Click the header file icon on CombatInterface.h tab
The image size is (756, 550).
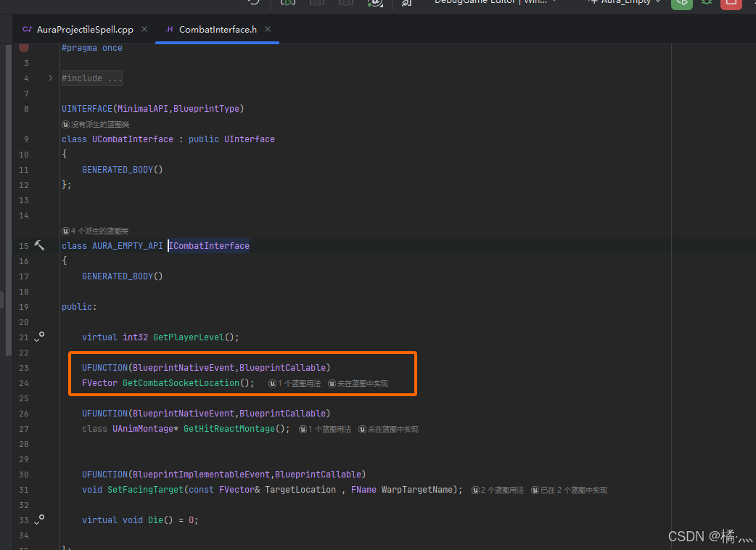[169, 30]
